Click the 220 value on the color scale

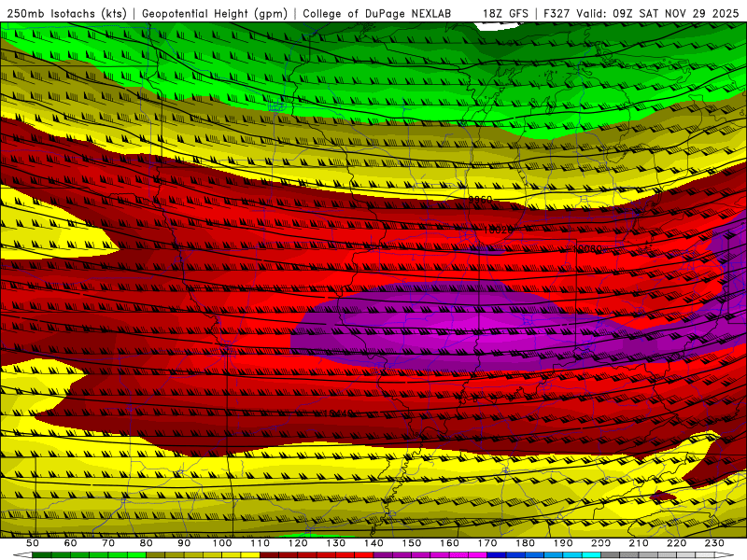click(676, 543)
